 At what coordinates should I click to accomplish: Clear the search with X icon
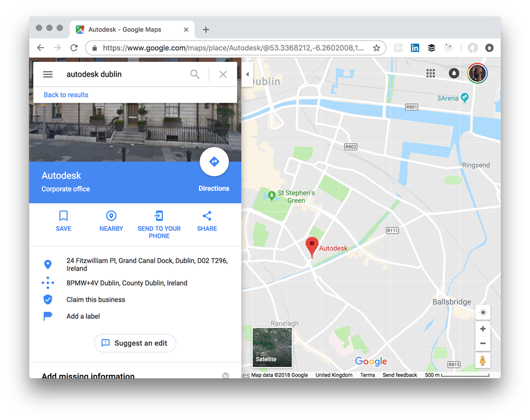223,74
